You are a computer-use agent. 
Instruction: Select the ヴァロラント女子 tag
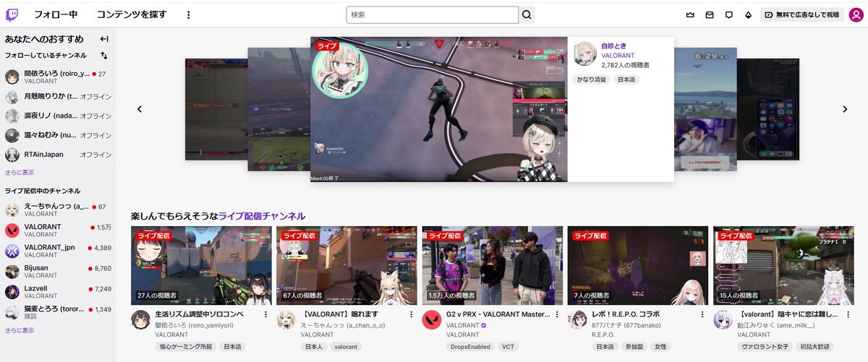(764, 347)
